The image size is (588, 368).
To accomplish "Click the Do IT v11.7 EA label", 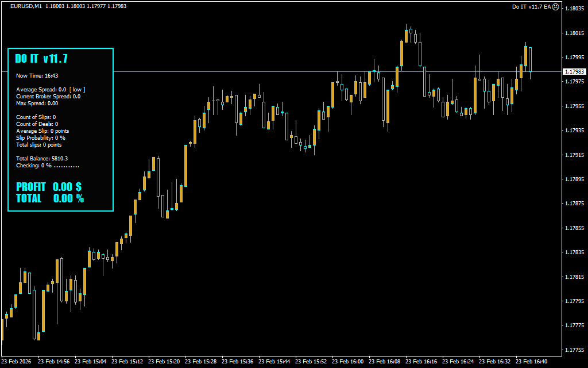I will (531, 7).
